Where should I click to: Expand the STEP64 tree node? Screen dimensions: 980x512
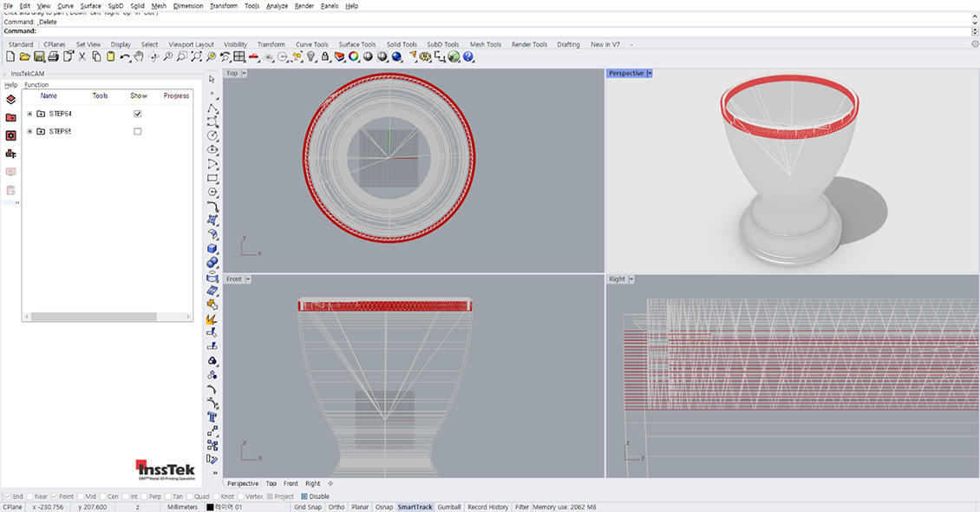click(x=29, y=113)
